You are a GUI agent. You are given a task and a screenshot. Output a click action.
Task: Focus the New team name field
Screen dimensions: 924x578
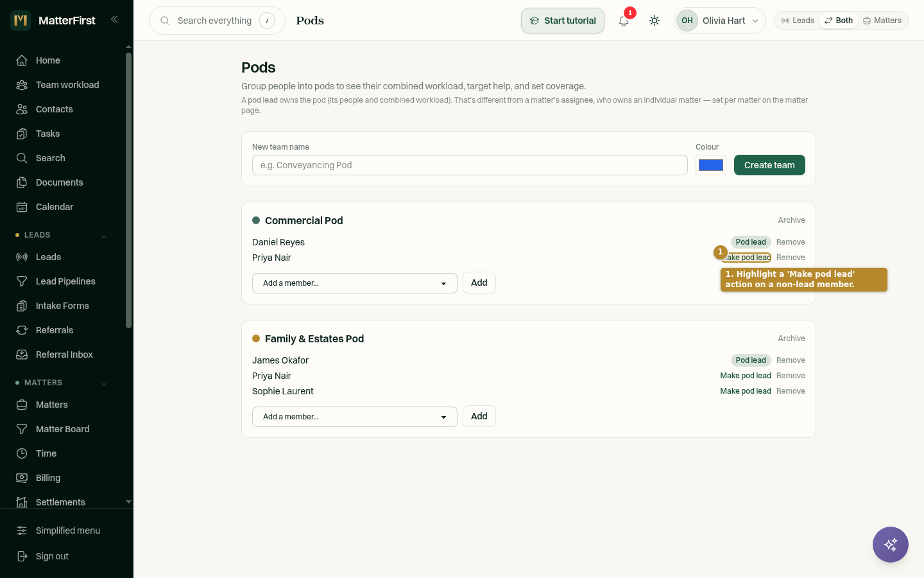pos(470,165)
